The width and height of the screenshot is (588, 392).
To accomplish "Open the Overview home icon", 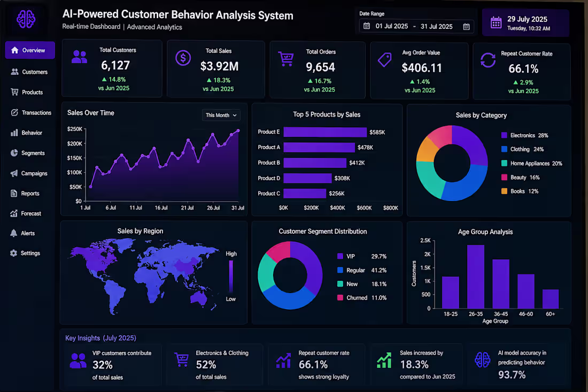I will 14,50.
